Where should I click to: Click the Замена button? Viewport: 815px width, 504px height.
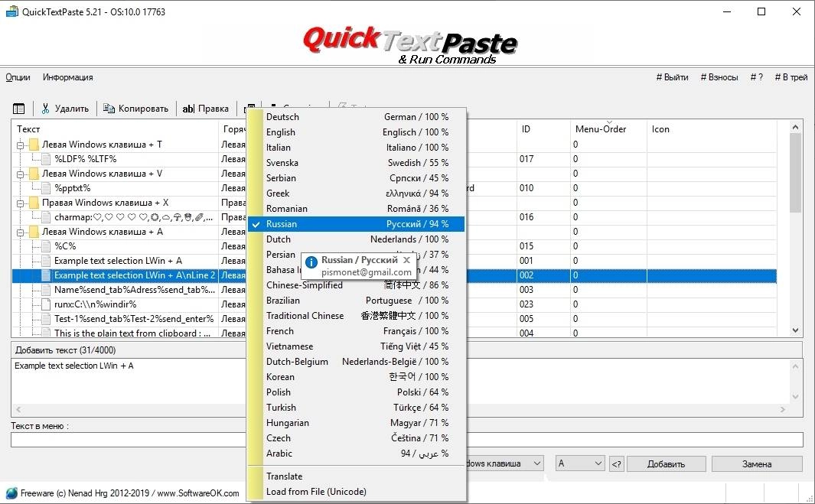pos(757,464)
